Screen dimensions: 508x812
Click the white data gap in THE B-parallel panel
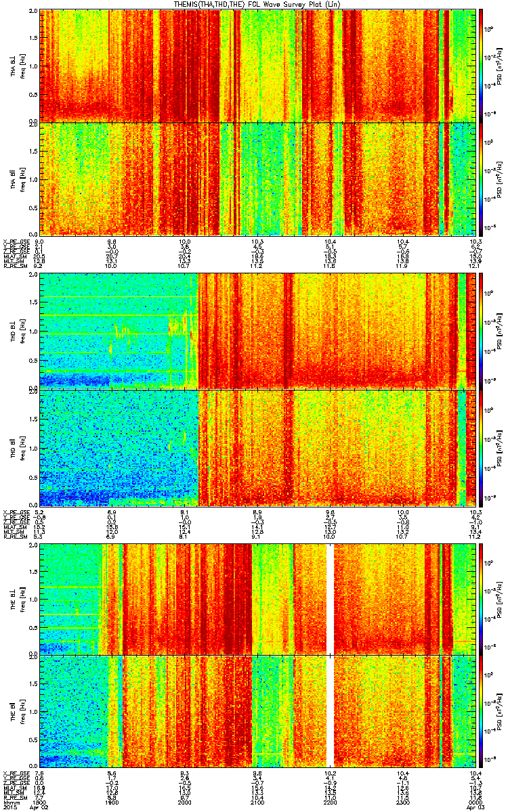tap(330, 713)
